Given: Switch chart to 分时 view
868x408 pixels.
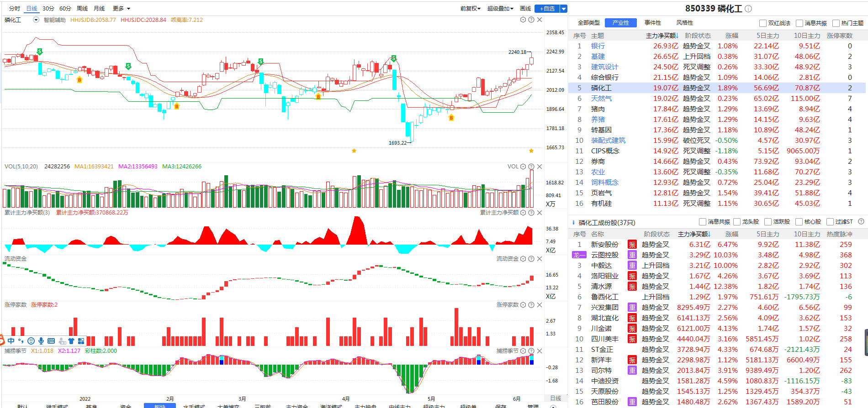Looking at the screenshot, I should point(15,9).
